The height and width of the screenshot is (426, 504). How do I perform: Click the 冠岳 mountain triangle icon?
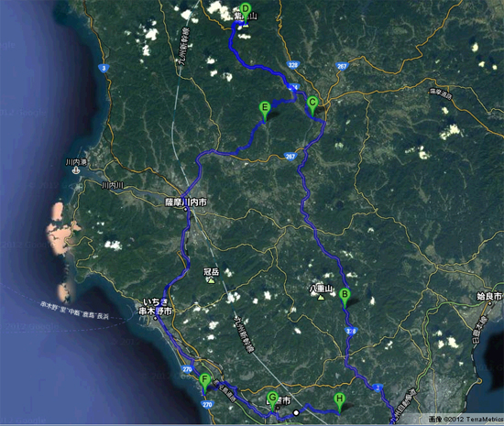point(211,280)
